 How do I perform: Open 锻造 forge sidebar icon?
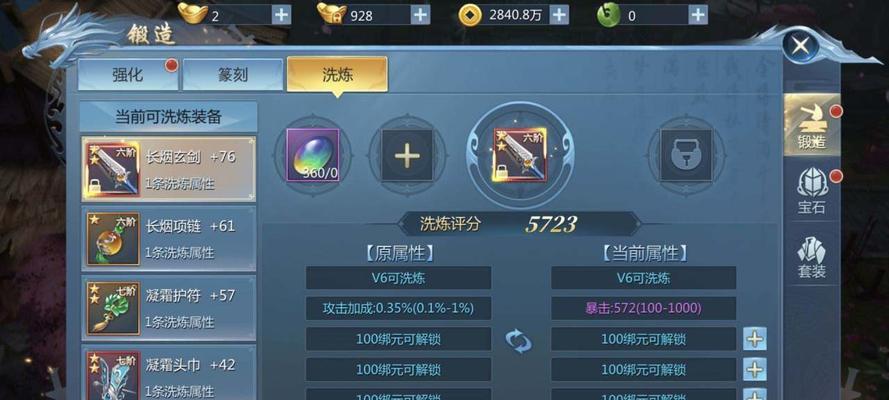click(812, 125)
